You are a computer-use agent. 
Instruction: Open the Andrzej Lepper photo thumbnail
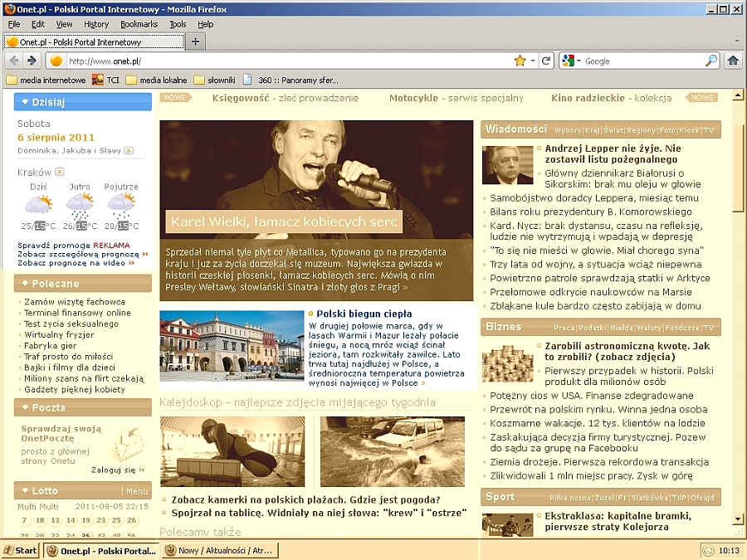click(x=507, y=165)
